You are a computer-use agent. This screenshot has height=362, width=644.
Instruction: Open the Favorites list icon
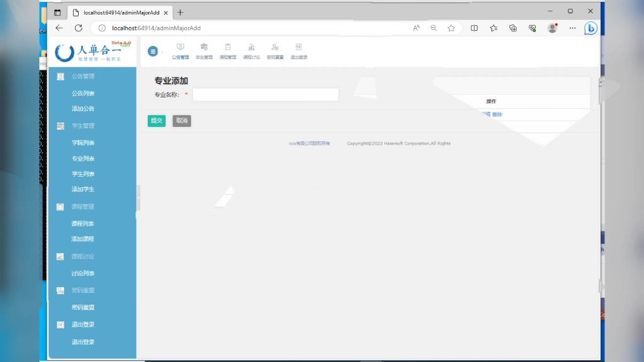click(x=494, y=28)
